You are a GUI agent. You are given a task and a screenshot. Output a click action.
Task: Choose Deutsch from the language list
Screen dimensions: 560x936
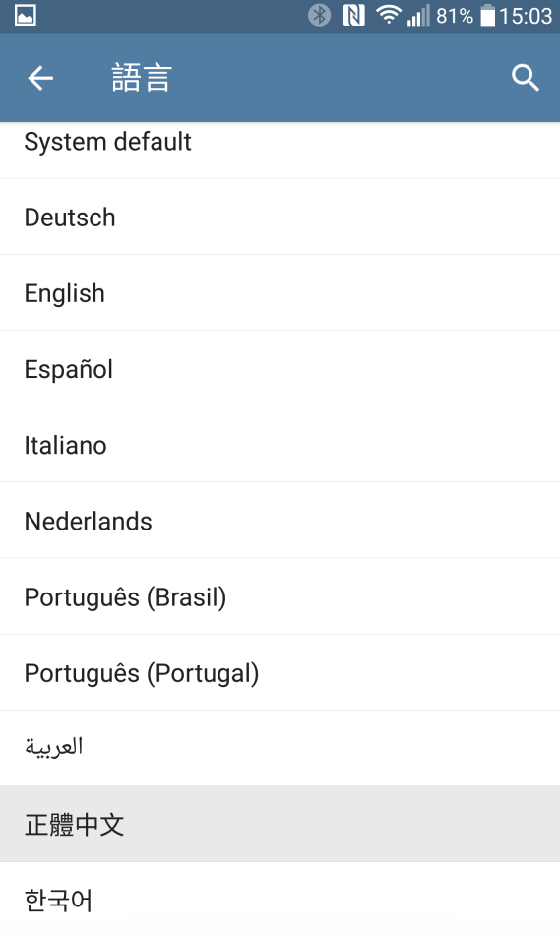pos(280,217)
